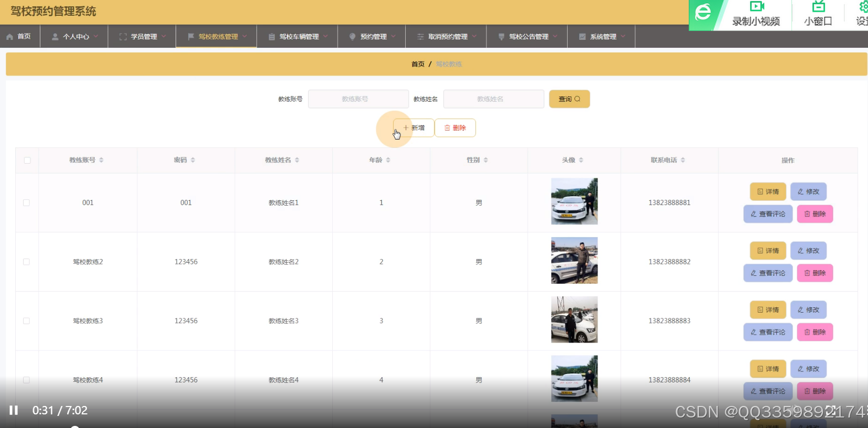Open the 预约管理 menu label
868x428 pixels.
(x=374, y=37)
